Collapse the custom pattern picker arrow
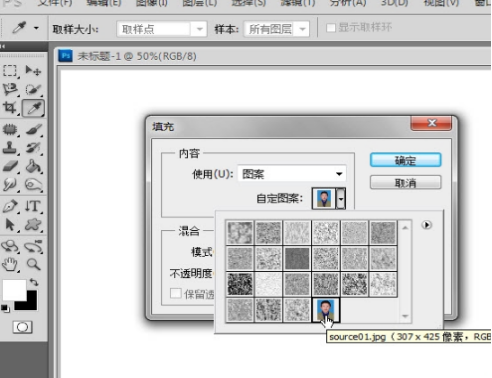The height and width of the screenshot is (378, 492). pos(340,198)
